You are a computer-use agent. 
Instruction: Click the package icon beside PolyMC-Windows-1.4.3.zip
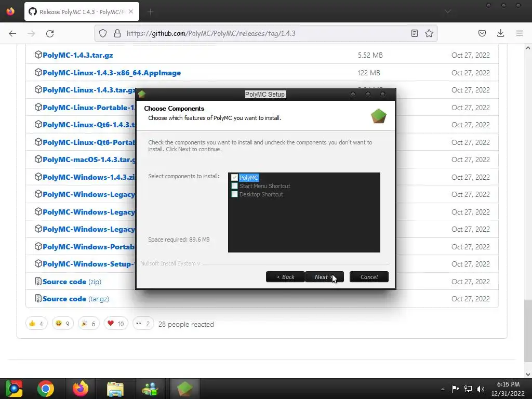38,177
